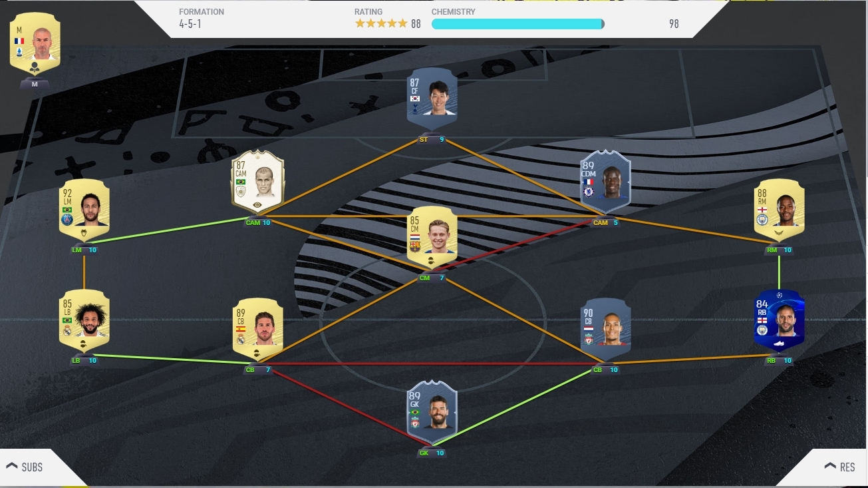Click the 4-5-1 formation label
Image resolution: width=868 pixels, height=488 pixels.
(190, 24)
